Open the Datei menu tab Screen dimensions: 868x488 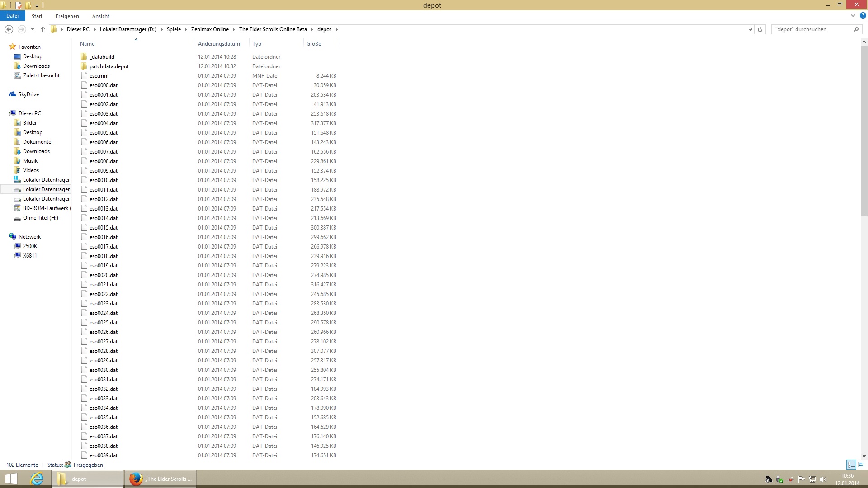tap(12, 16)
